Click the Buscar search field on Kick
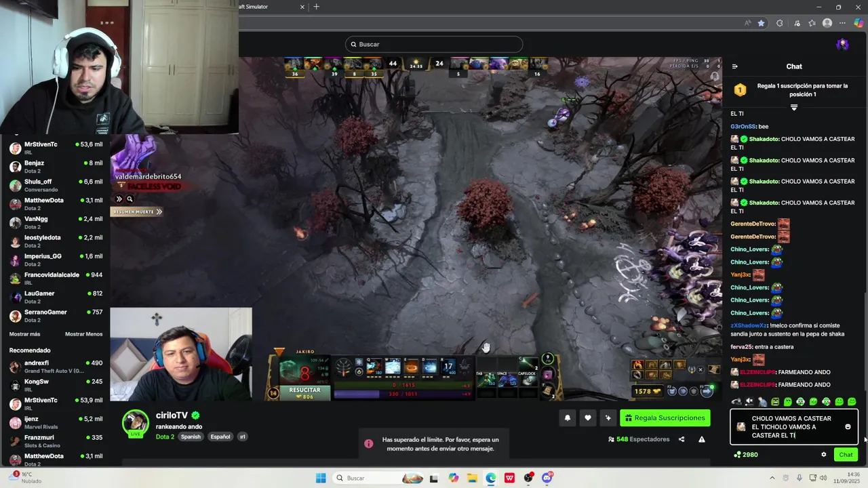This screenshot has height=488, width=868. [434, 44]
